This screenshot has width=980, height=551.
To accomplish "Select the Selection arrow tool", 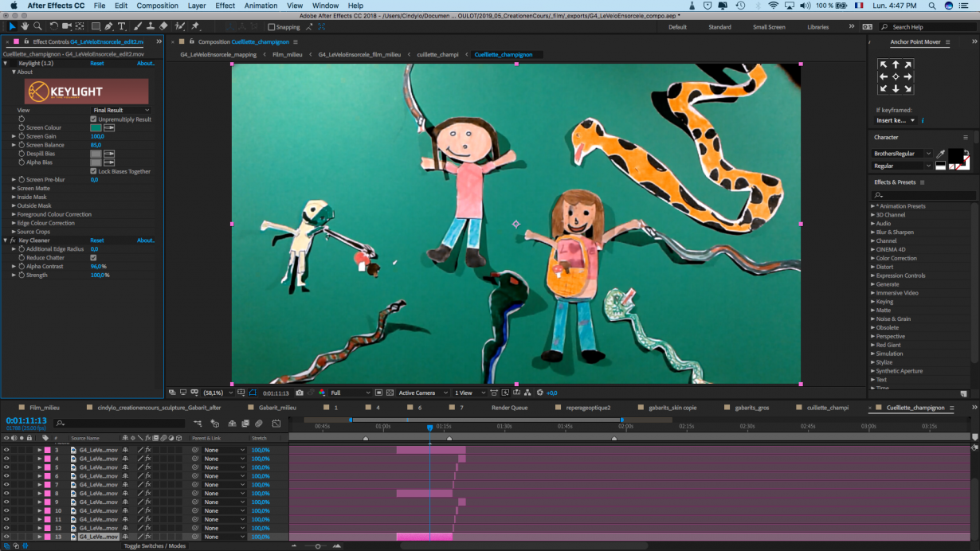I will pos(12,26).
